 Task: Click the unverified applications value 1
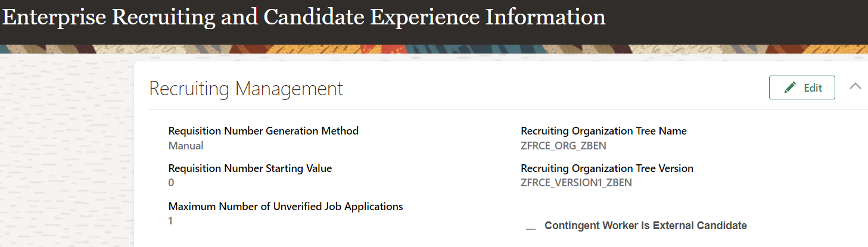tap(171, 221)
